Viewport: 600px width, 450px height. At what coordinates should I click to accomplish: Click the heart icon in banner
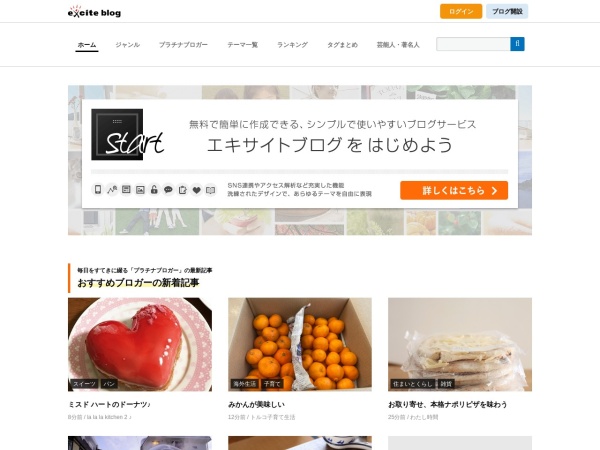click(196, 189)
